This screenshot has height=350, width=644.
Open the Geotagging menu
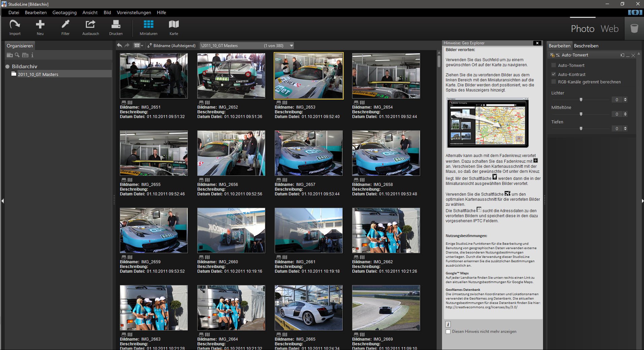pos(64,12)
